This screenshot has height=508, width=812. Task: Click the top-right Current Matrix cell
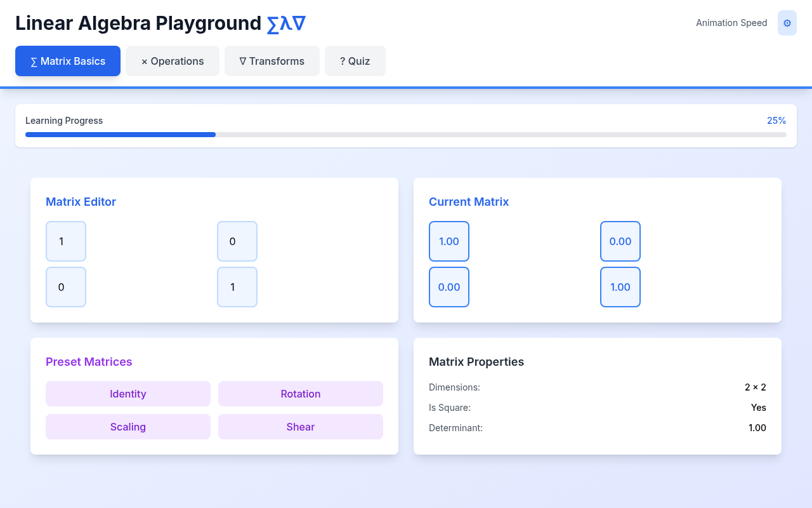click(620, 241)
